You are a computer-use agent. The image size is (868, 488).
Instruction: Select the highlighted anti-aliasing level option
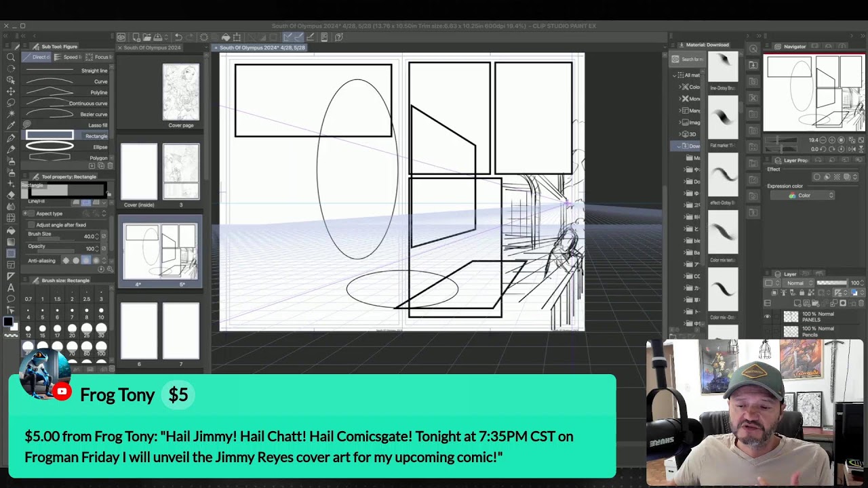86,260
